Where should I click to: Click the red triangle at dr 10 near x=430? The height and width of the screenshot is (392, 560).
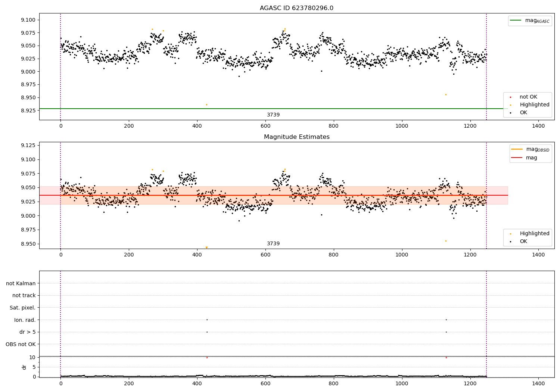[207, 357]
